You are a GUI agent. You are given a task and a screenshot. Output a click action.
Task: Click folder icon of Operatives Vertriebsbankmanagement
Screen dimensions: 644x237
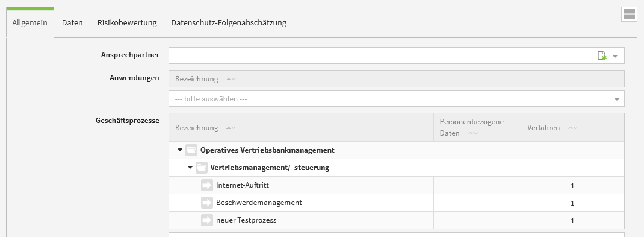[191, 150]
